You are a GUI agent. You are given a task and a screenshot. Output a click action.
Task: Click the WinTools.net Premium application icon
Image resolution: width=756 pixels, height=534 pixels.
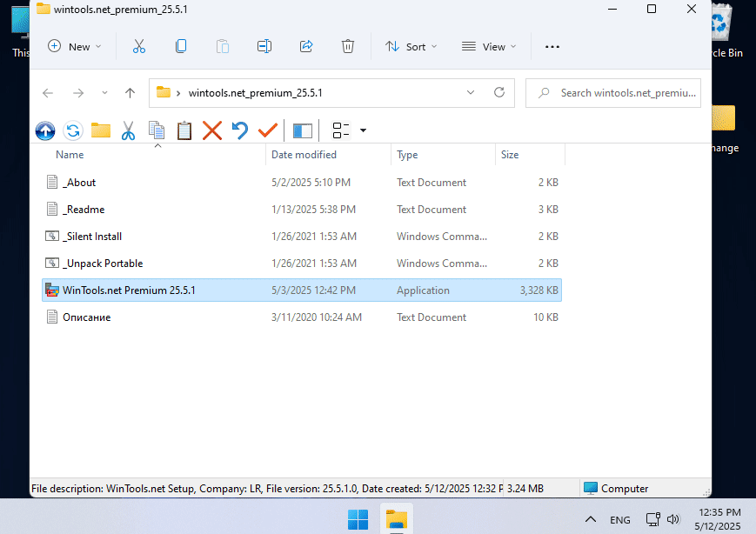click(52, 290)
